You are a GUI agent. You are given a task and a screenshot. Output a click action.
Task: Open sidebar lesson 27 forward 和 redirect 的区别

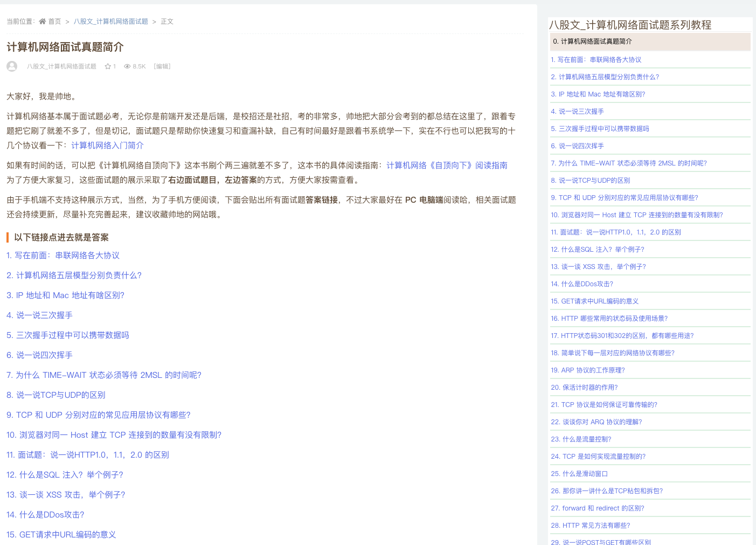tap(597, 508)
